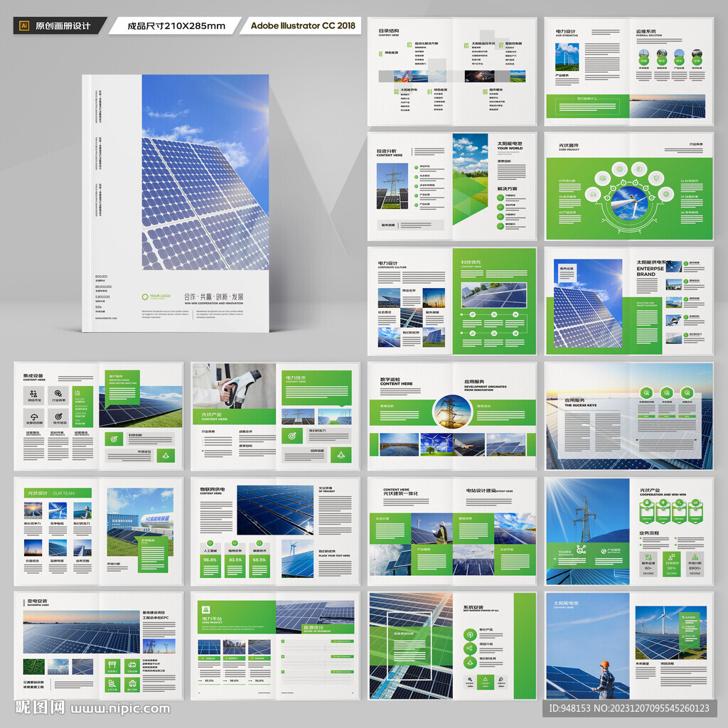The width and height of the screenshot is (728, 728).
Task: Click the '应用服务' heading with 'DEVELOPMENT ORIGINATES' subtitle
Action: [x=474, y=382]
